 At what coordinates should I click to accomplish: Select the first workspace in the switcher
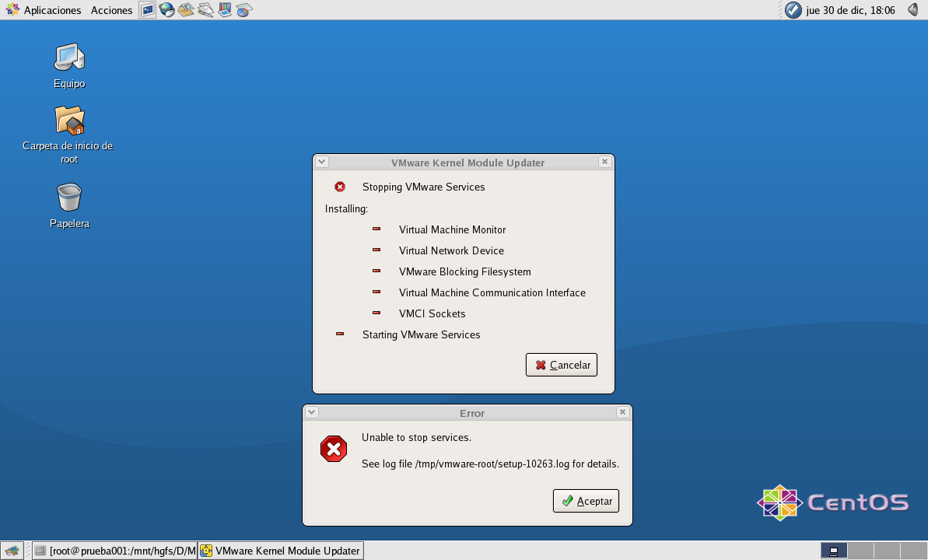(834, 551)
